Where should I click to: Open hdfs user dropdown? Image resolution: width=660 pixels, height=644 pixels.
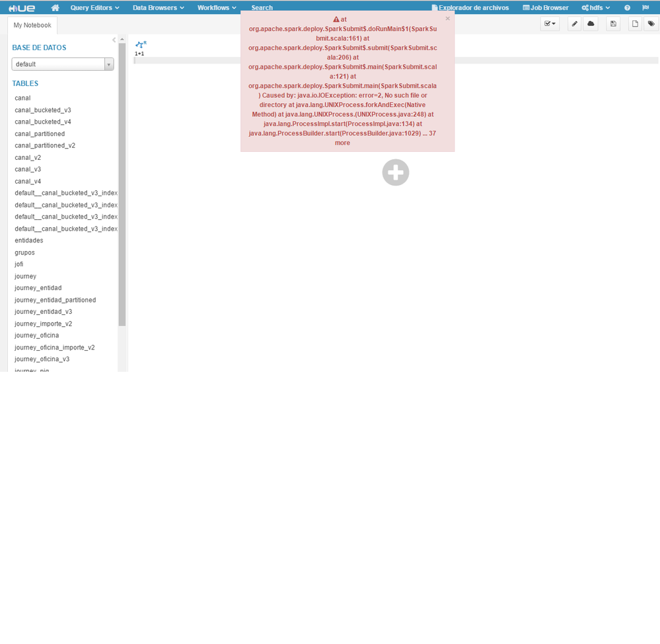click(596, 7)
